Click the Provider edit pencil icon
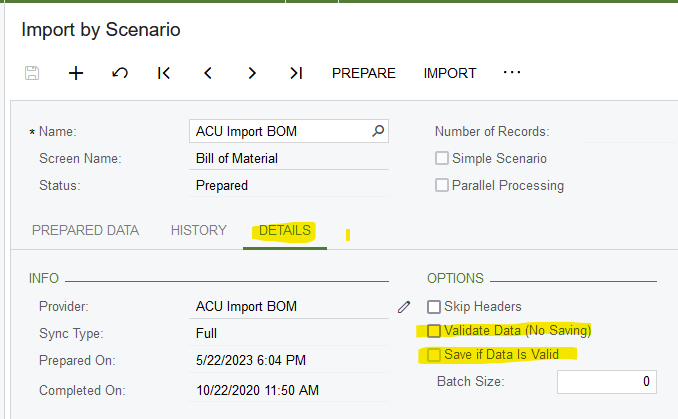The width and height of the screenshot is (678, 419). point(404,307)
